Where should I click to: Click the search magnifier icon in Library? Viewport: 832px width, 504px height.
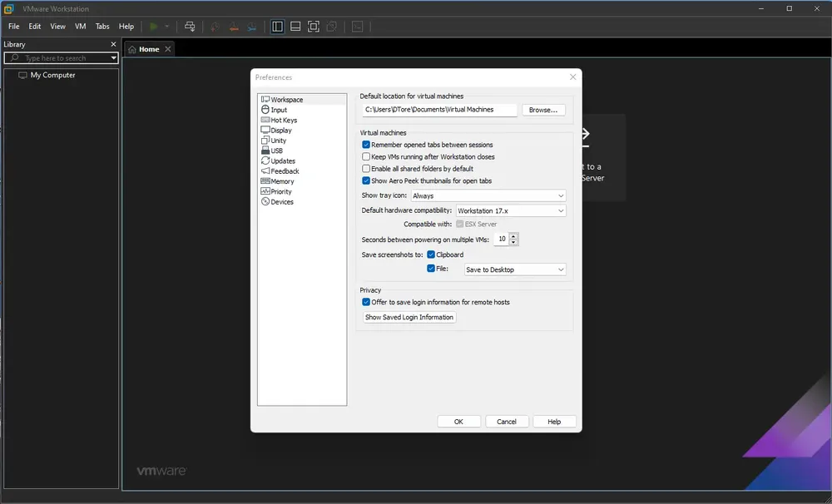pos(14,58)
